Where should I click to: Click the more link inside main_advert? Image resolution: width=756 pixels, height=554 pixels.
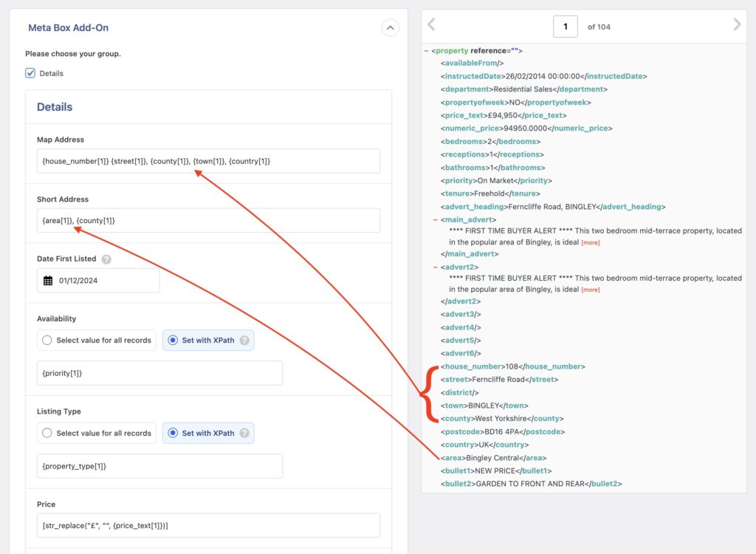tap(589, 242)
